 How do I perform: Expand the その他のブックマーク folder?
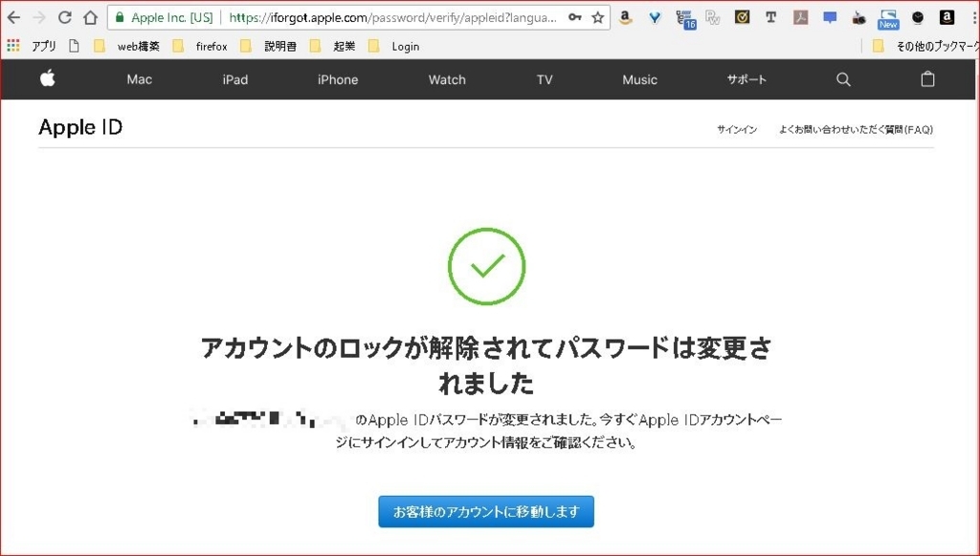click(925, 46)
